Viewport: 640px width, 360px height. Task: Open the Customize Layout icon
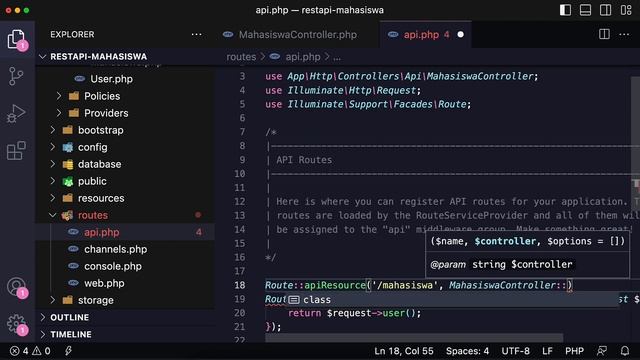click(626, 10)
